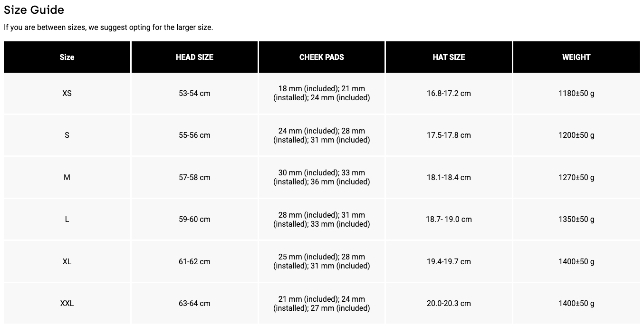Click the cheek pads cell in the L row
This screenshot has width=644, height=335.
[x=322, y=220]
